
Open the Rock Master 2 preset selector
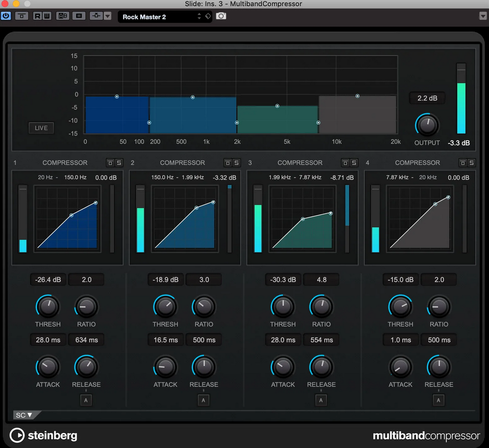[x=157, y=17]
